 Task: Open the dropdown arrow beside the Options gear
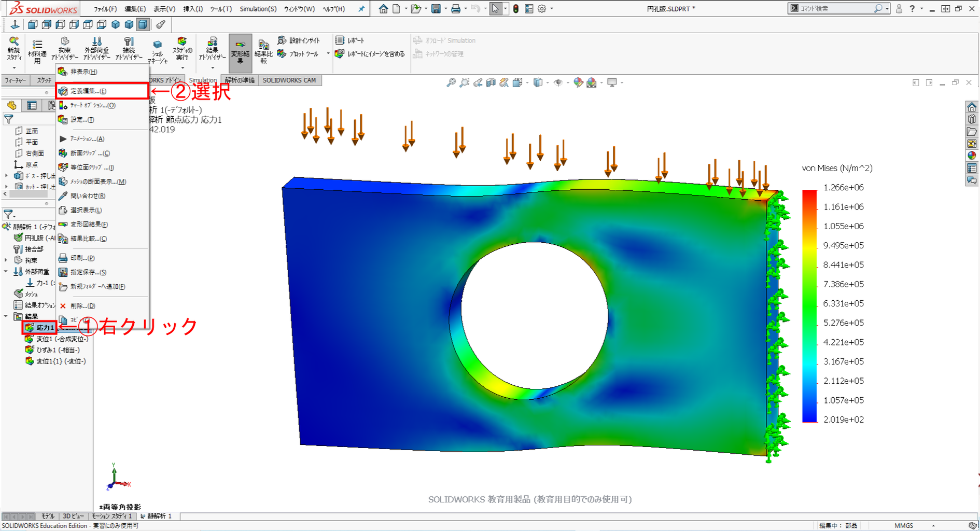pyautogui.click(x=552, y=9)
